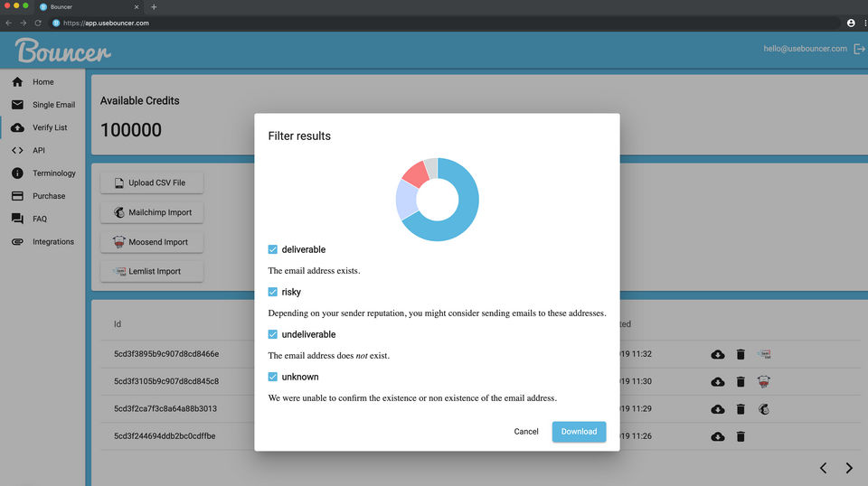This screenshot has height=486, width=868.
Task: Check the deliverable filter checkbox
Action: pos(272,249)
